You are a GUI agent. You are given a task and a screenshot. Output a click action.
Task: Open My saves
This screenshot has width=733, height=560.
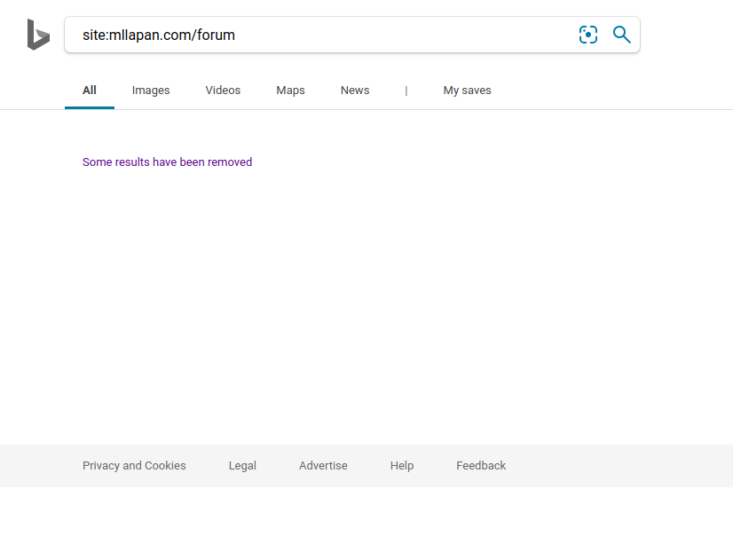pyautogui.click(x=467, y=91)
